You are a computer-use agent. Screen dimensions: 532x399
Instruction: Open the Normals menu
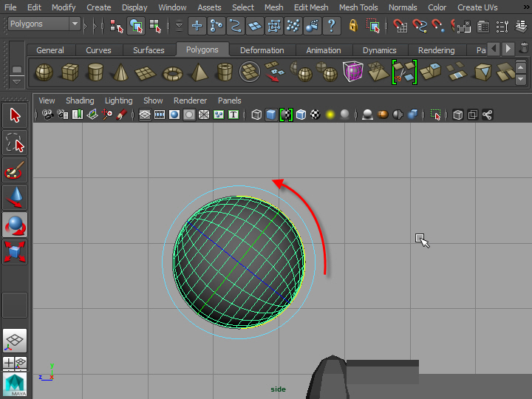pos(403,7)
